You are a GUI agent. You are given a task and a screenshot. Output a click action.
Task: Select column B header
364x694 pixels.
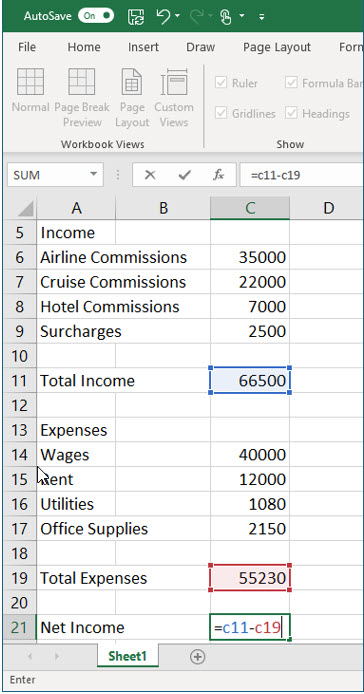[x=163, y=208]
